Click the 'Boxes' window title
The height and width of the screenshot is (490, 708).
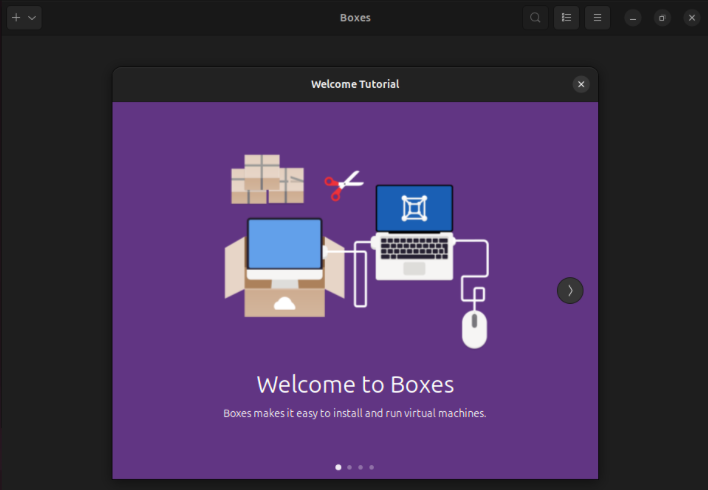pos(355,18)
